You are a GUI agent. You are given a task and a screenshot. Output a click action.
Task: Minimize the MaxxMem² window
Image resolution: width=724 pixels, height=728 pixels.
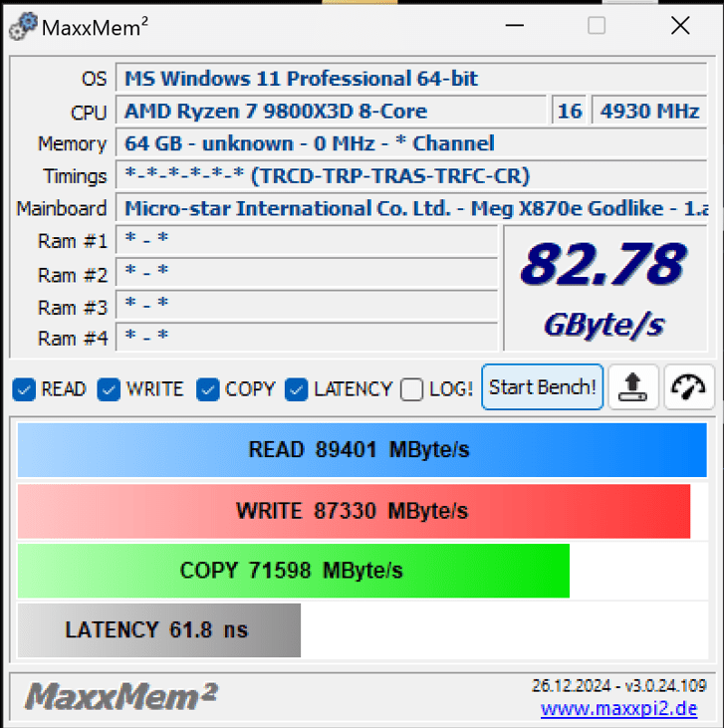click(515, 26)
